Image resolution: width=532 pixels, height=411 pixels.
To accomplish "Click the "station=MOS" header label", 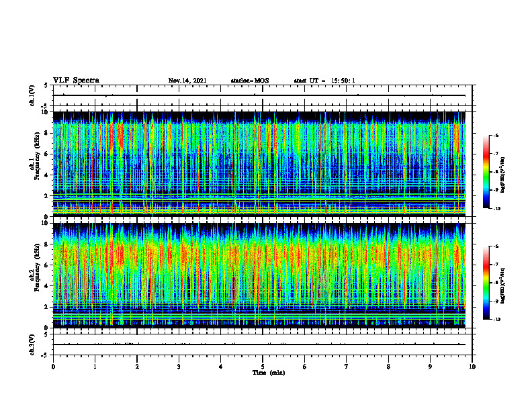I will (x=250, y=81).
